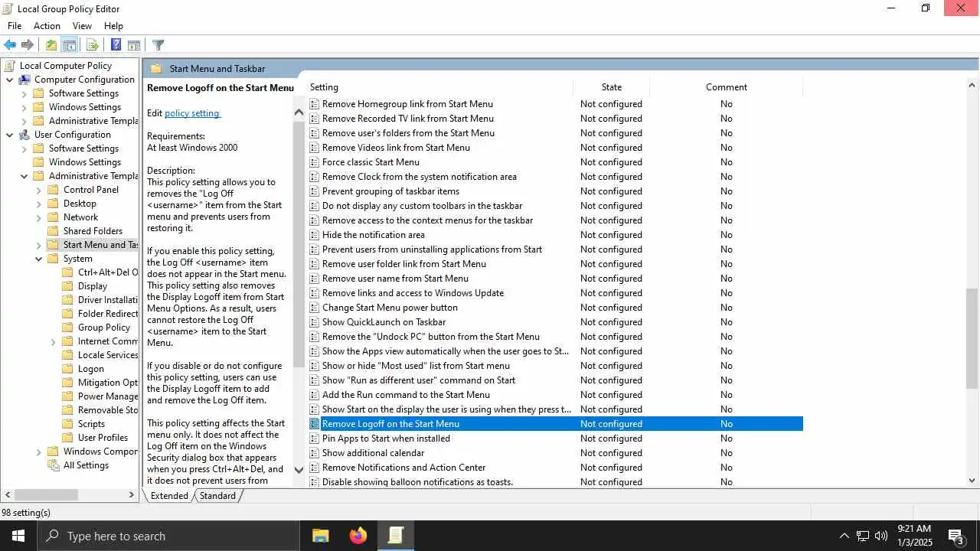Screen dimensions: 980x551
Task: Expand Software Settings under Computer Configuration
Action: [x=24, y=93]
